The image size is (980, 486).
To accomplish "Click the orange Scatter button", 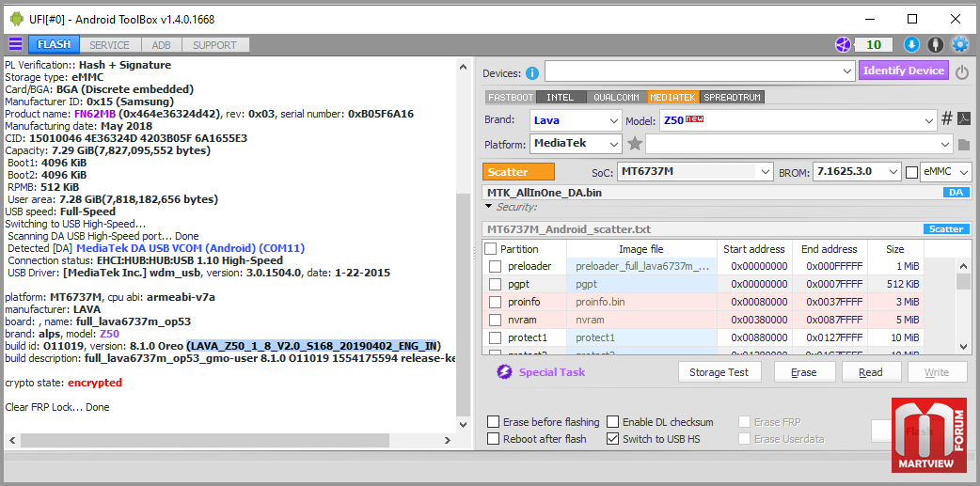I will click(x=519, y=172).
